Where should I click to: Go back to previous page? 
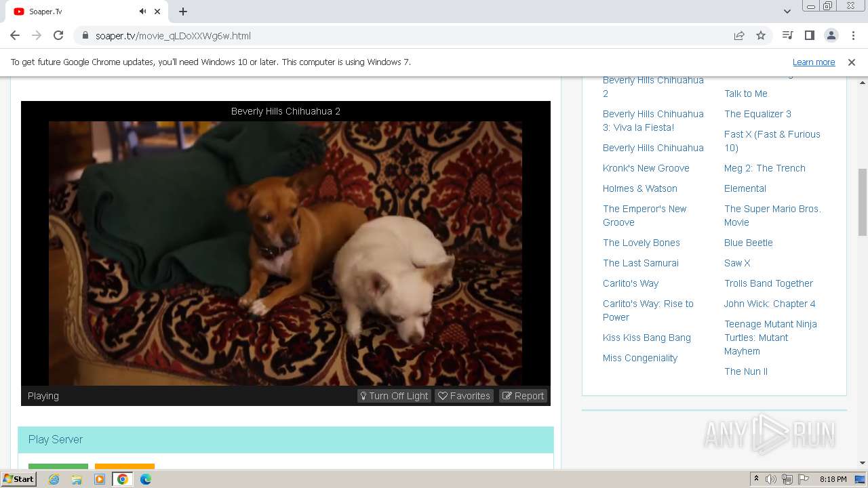tap(15, 36)
